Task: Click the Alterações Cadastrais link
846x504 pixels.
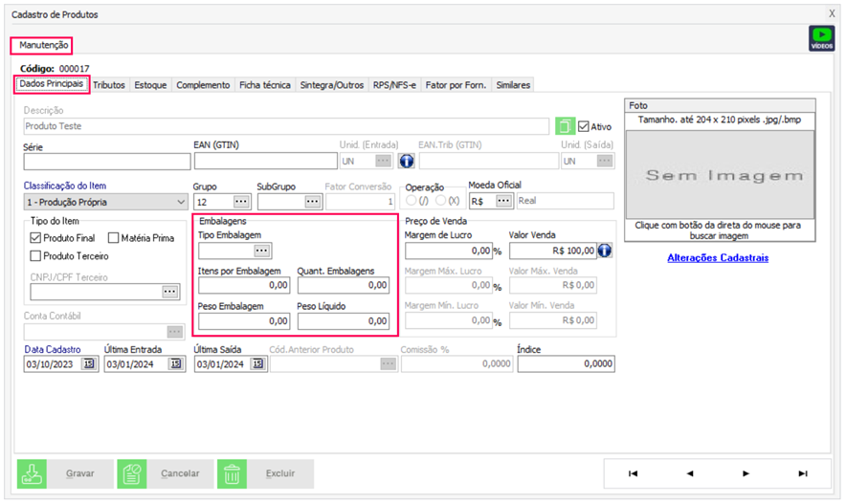Action: coord(718,257)
